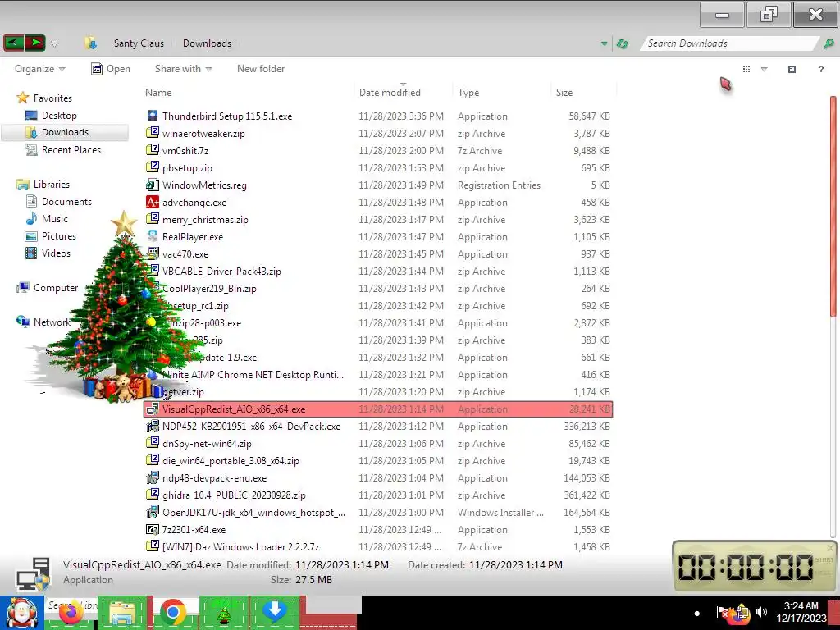Screen dimensions: 840x630
Task: Open the recent locations dropdown beside the forward arrow
Action: [x=54, y=44]
